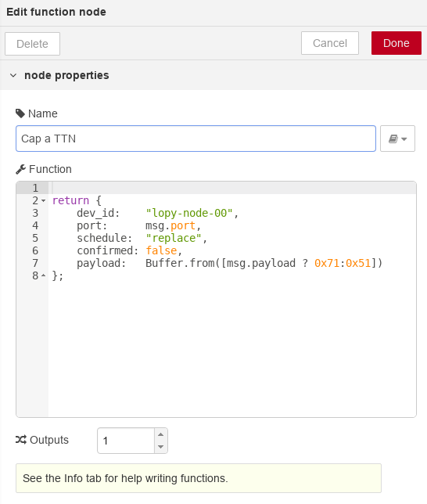The width and height of the screenshot is (427, 504).
Task: Decrease the Outputs count with down arrow
Action: point(160,447)
